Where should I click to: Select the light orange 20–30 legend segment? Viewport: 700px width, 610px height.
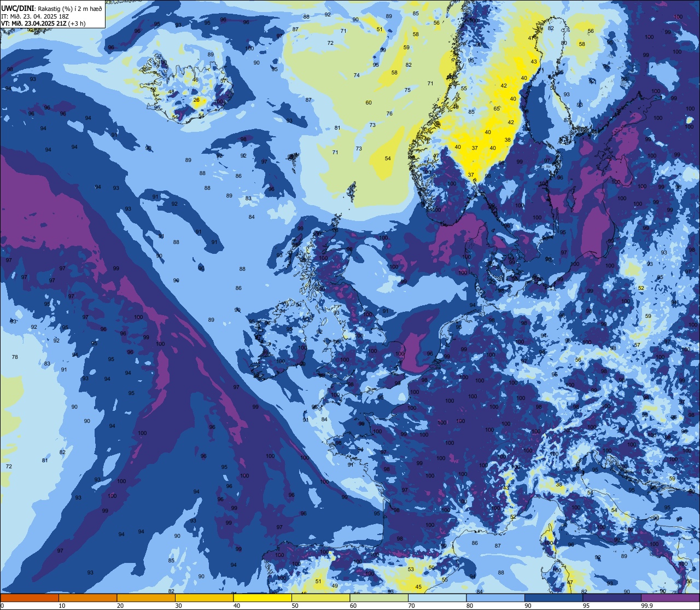point(146,597)
